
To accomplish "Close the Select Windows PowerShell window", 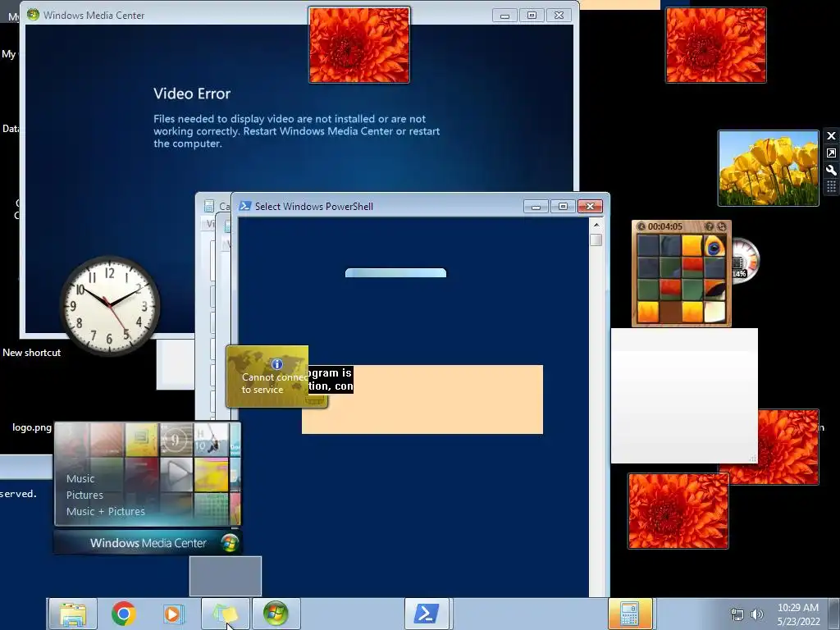I will [x=590, y=206].
